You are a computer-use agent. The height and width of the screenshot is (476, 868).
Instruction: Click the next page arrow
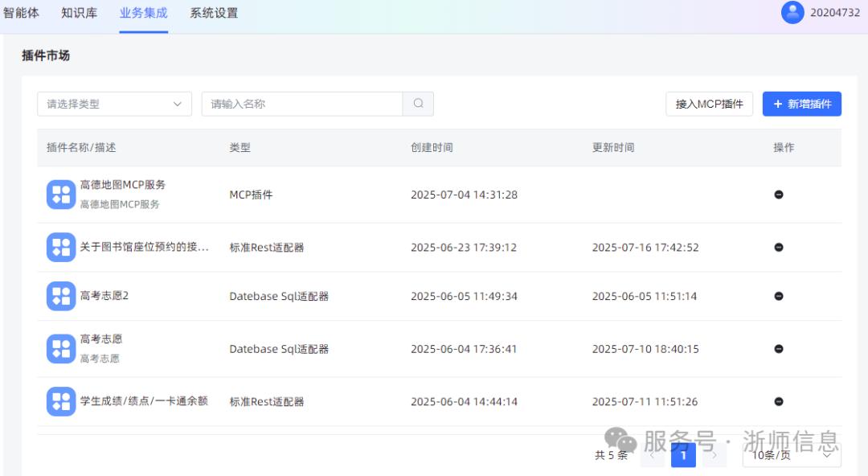714,455
